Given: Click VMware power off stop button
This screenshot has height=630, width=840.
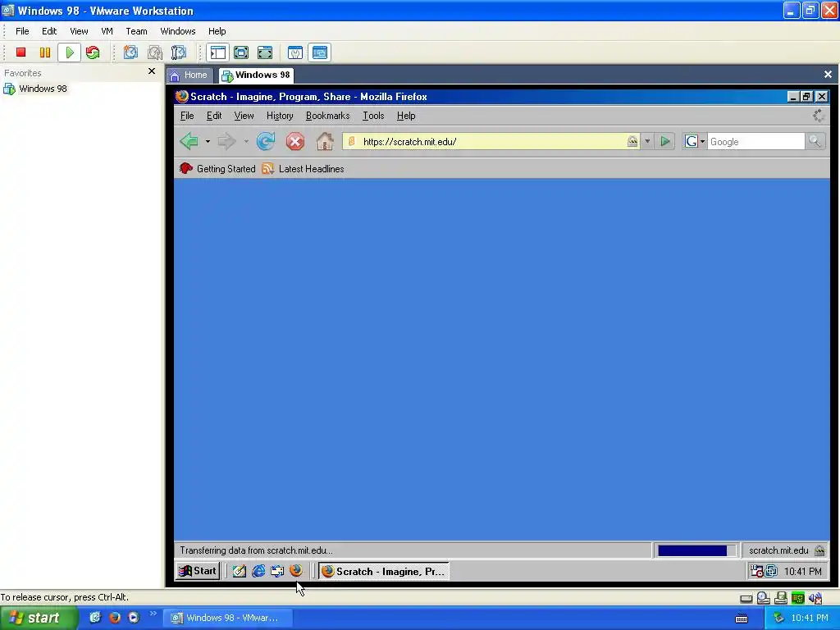Looking at the screenshot, I should click(x=21, y=52).
